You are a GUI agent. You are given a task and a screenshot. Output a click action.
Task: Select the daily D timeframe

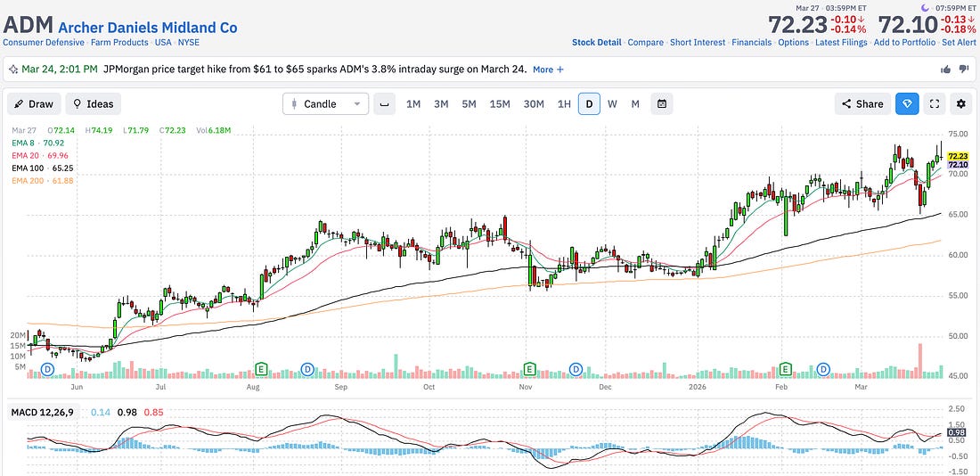point(589,103)
